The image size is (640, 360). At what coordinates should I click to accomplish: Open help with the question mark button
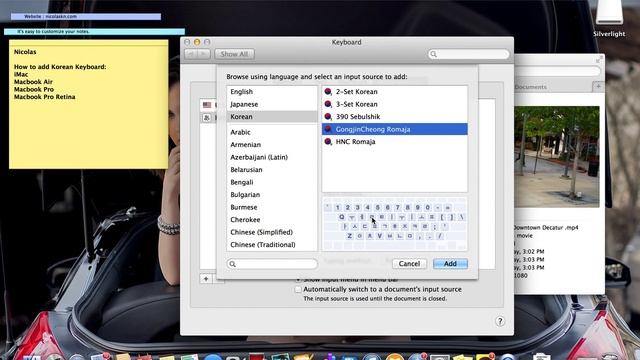click(x=500, y=321)
